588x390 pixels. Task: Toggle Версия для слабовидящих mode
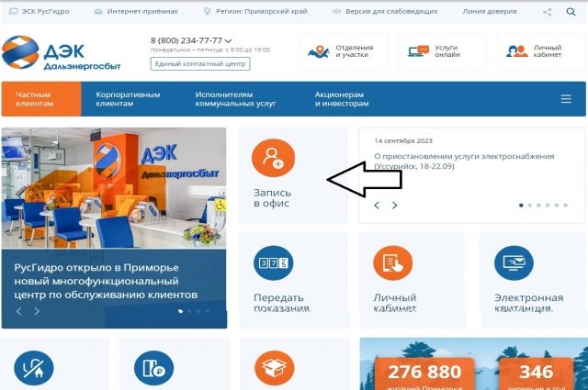385,12
